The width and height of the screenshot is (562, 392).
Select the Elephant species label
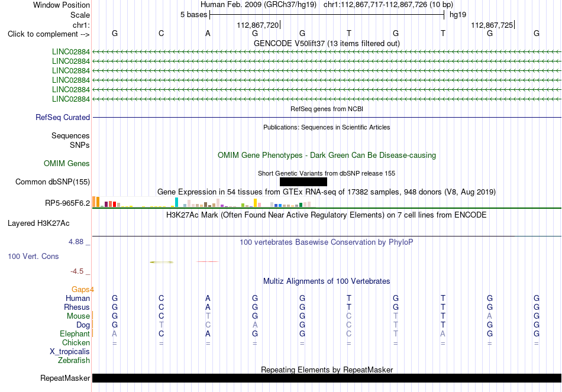[75, 333]
